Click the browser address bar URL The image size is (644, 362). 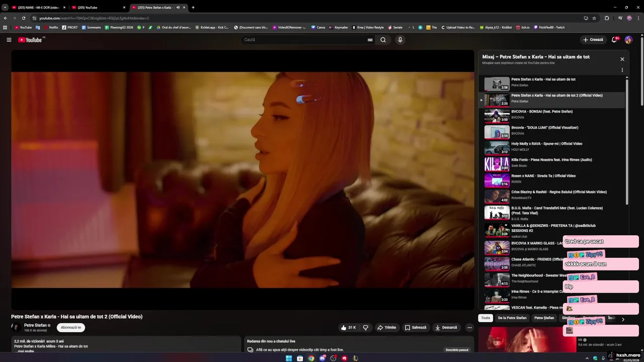[x=94, y=18]
